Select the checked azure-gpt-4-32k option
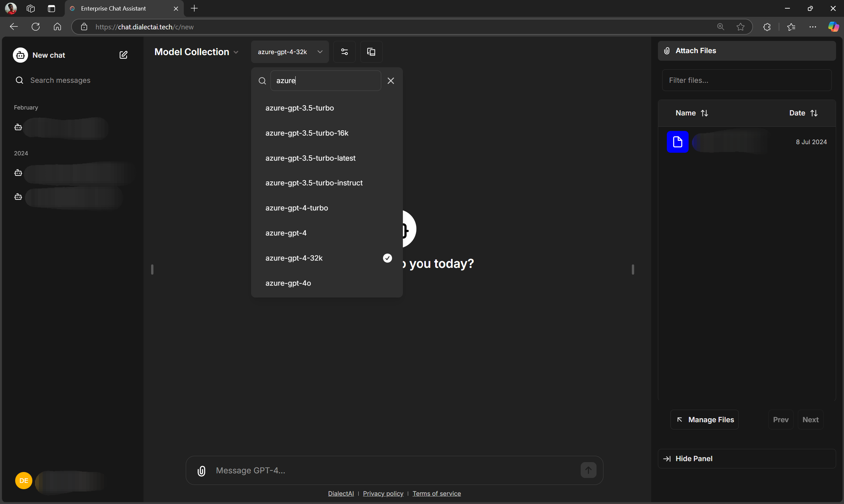 coord(327,258)
